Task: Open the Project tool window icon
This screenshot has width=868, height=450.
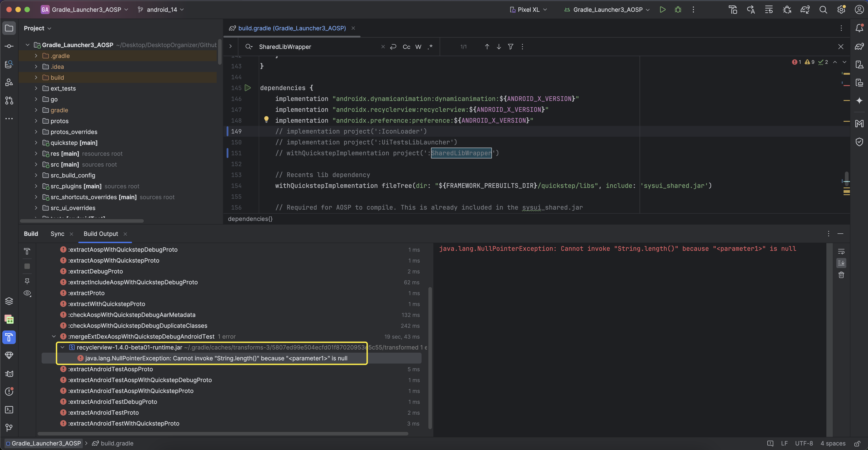Action: 9,28
